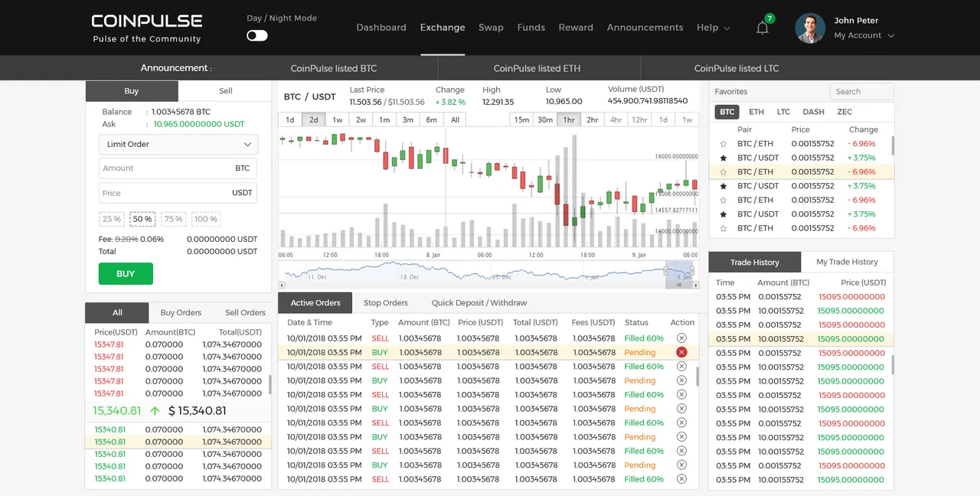The height and width of the screenshot is (496, 980).
Task: Click John Peter's profile avatar
Action: click(x=810, y=28)
